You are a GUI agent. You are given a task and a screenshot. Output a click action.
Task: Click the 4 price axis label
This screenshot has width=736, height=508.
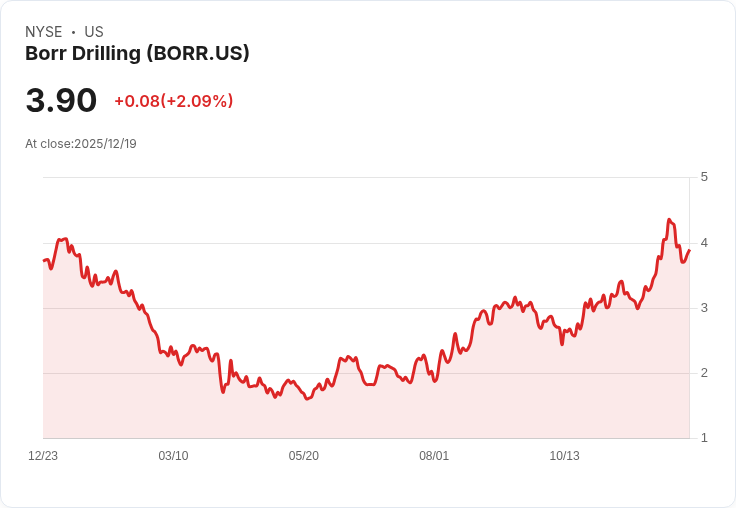coord(704,243)
